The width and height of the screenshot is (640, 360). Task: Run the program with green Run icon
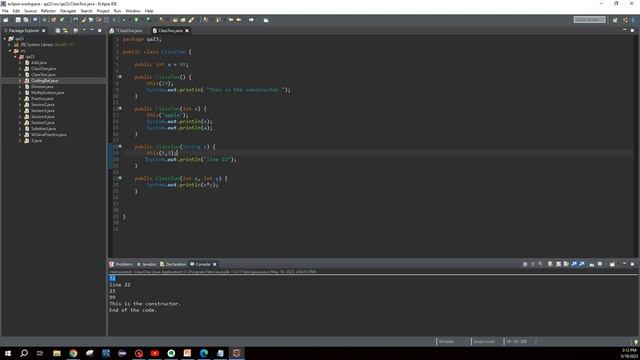point(136,20)
